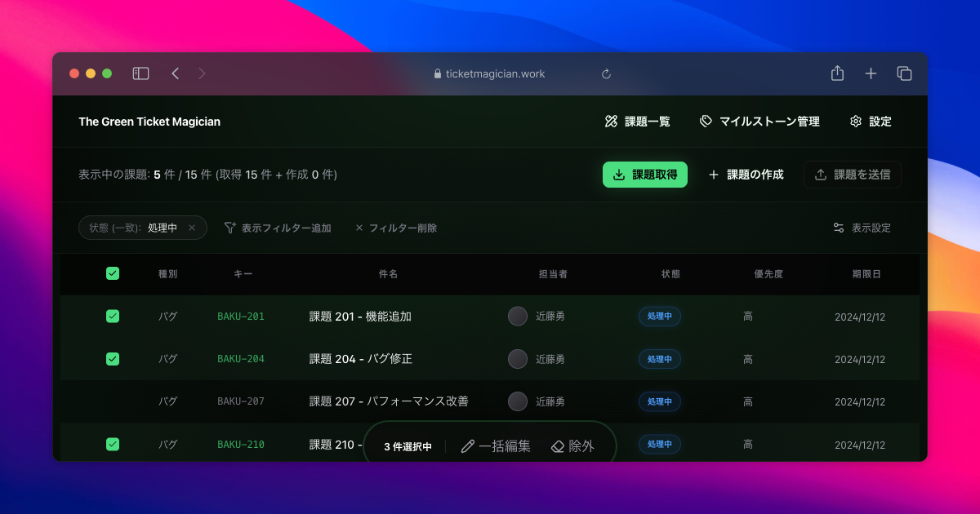Click the pencil icon for 一括編集 bulk edit
The width and height of the screenshot is (980, 514).
pyautogui.click(x=466, y=445)
